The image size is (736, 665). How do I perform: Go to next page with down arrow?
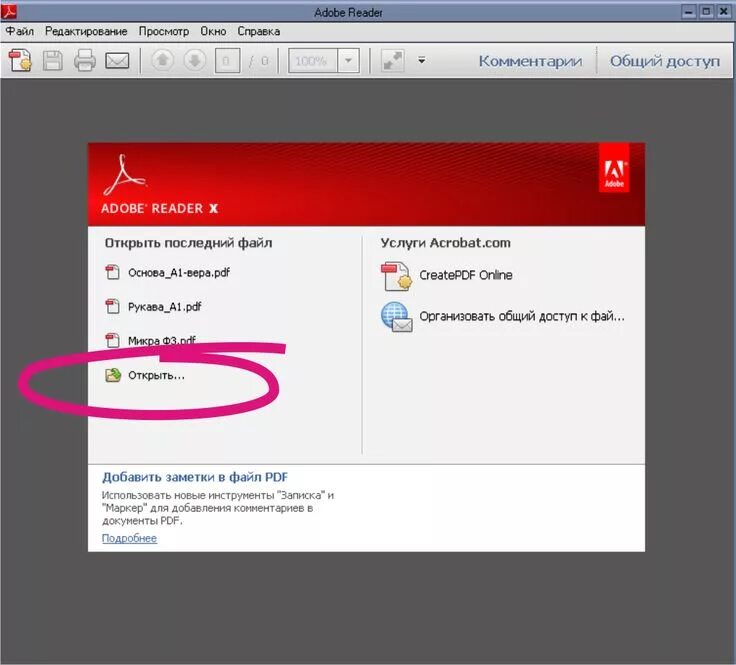194,61
